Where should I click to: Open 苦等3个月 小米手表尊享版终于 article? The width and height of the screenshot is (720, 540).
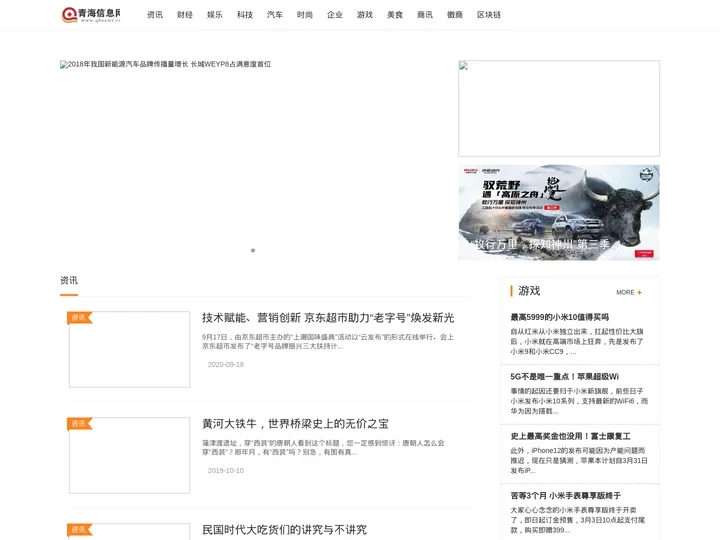point(565,496)
